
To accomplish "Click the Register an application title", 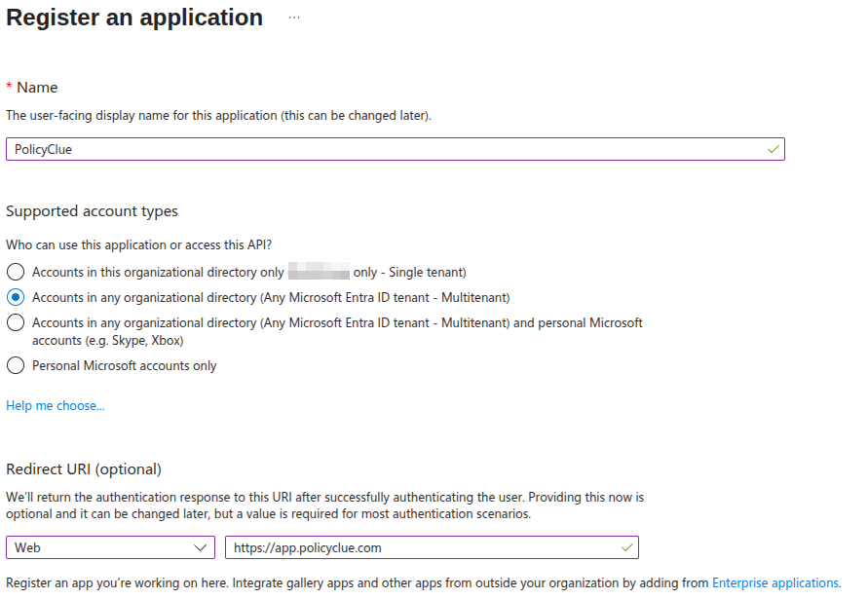I will pos(134,18).
